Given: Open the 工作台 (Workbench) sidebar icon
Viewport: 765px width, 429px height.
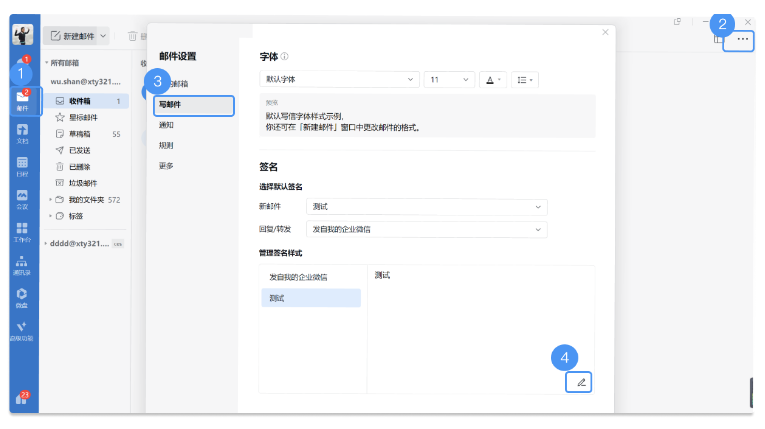Looking at the screenshot, I should pyautogui.click(x=21, y=232).
